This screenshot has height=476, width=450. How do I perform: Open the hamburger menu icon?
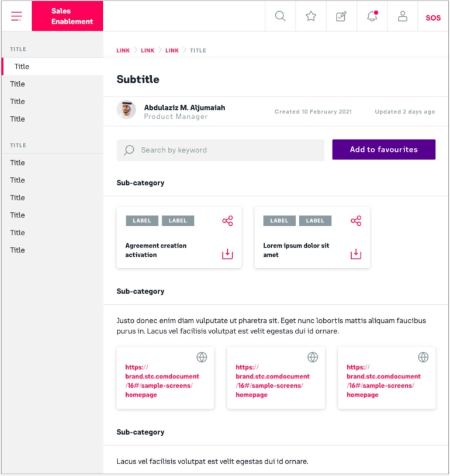tap(16, 16)
